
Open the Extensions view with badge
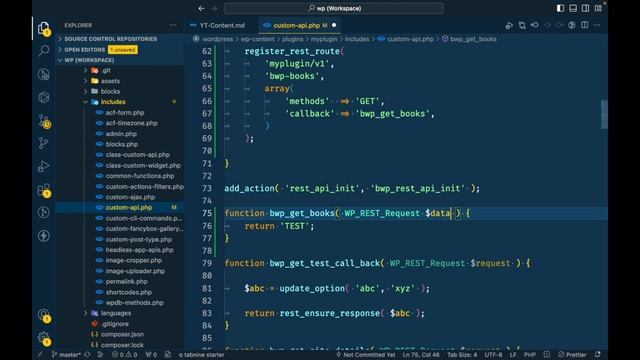click(x=44, y=190)
